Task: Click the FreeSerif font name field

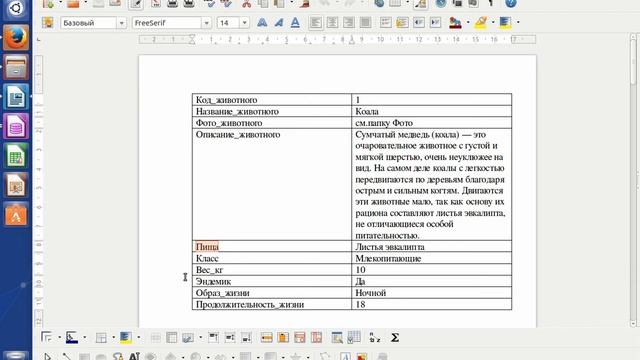Action: tap(167, 23)
